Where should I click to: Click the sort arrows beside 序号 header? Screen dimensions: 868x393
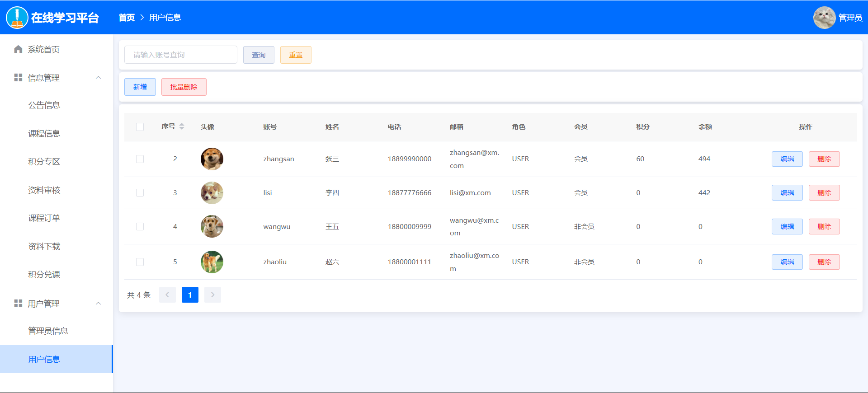coord(182,126)
